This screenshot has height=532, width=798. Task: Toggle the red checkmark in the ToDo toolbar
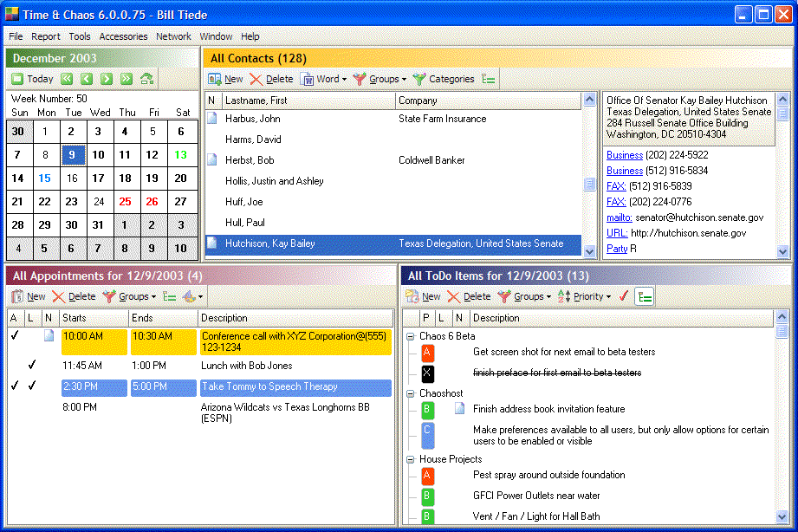pyautogui.click(x=624, y=295)
